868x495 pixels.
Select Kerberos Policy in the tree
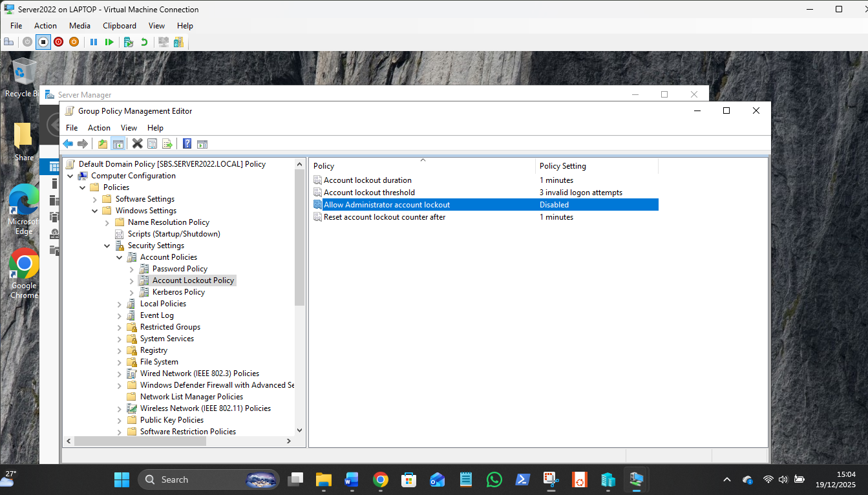(178, 292)
